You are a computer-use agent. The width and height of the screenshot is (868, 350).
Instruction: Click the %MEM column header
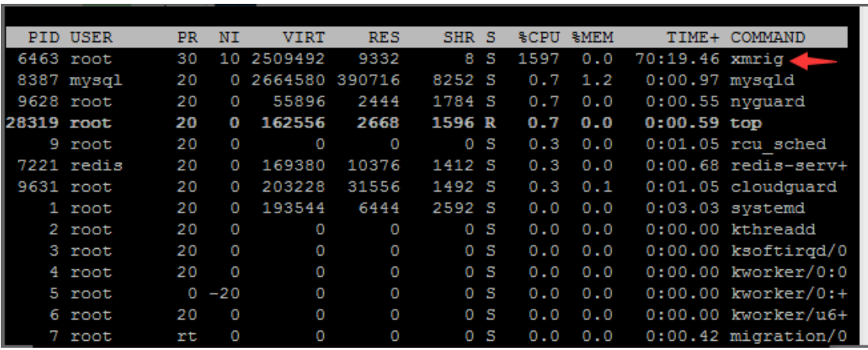[x=593, y=37]
